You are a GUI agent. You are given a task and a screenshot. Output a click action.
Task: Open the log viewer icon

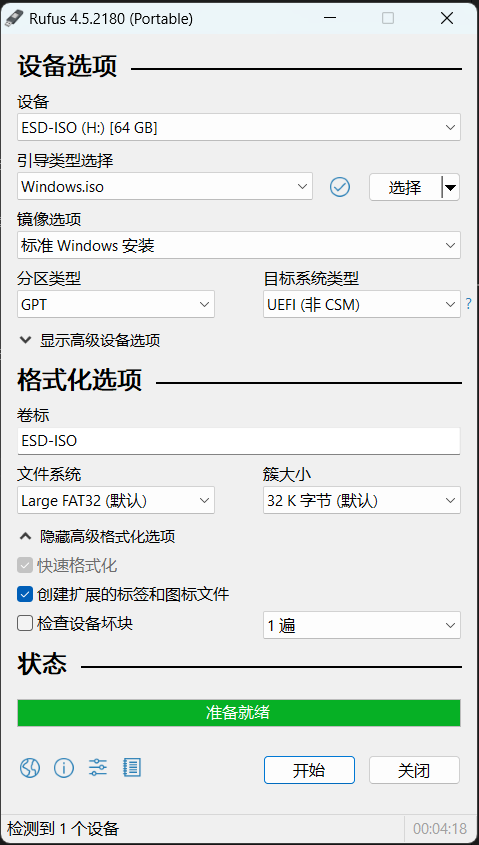pos(132,767)
